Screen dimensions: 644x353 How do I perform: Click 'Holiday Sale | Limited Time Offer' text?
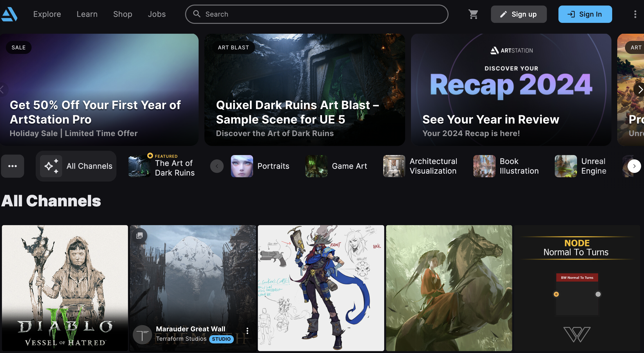74,133
